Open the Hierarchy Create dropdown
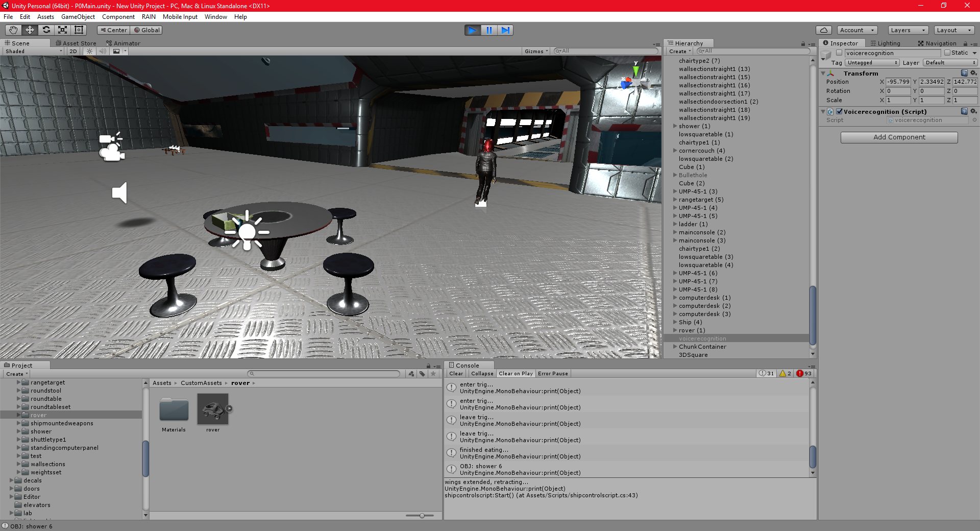The image size is (980, 531). pyautogui.click(x=680, y=51)
